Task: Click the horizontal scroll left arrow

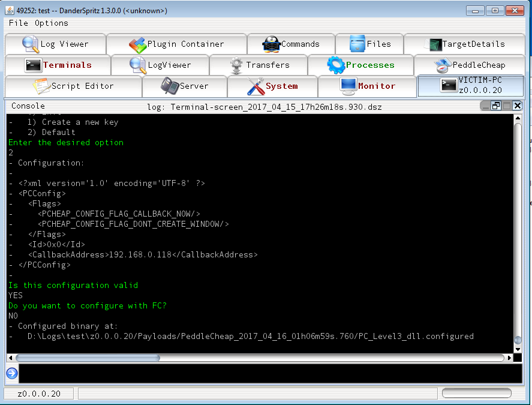Action: 11,358
